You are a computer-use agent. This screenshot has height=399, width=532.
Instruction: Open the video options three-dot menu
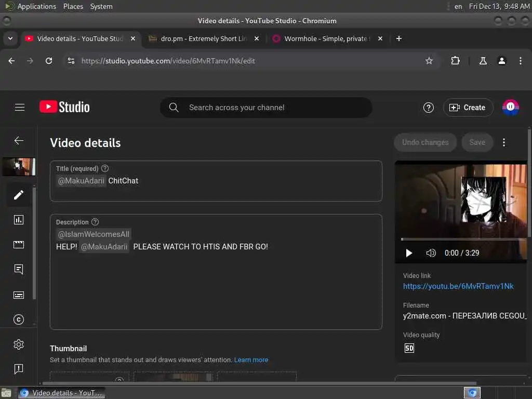[x=504, y=142]
